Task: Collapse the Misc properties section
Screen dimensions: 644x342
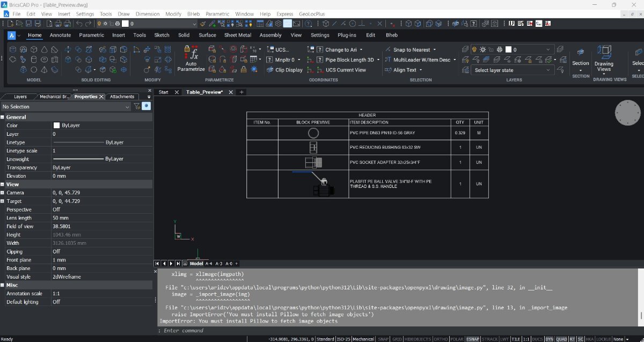Action: point(3,285)
